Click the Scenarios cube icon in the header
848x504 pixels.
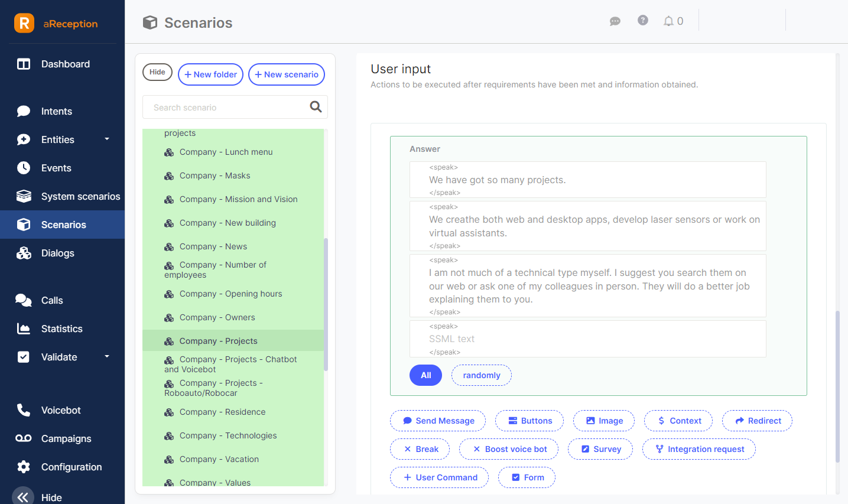click(150, 22)
